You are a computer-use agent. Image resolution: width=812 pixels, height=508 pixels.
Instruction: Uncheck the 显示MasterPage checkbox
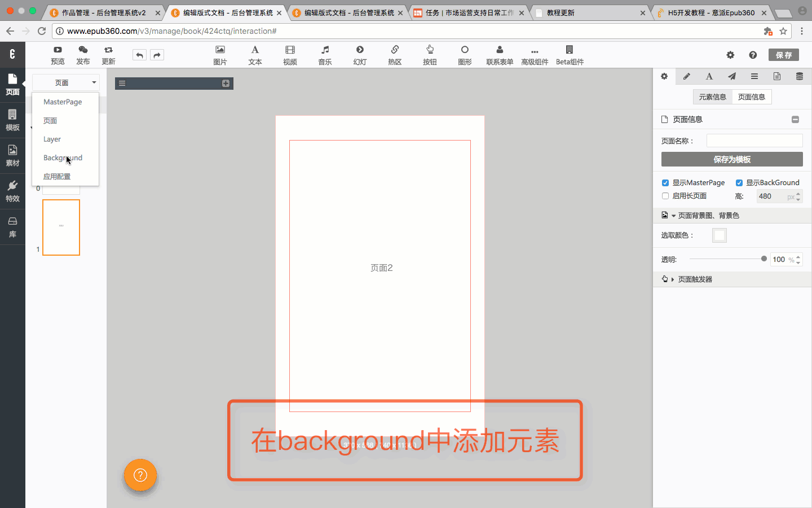(x=665, y=183)
